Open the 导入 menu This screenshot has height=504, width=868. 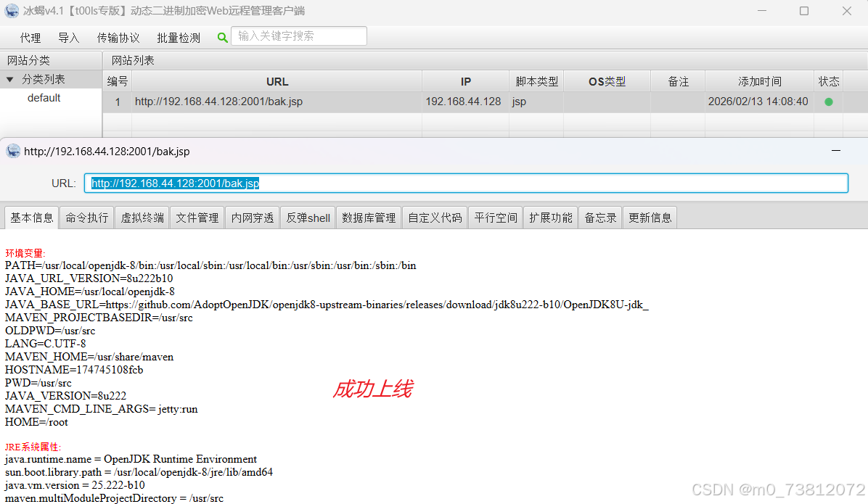pos(69,38)
